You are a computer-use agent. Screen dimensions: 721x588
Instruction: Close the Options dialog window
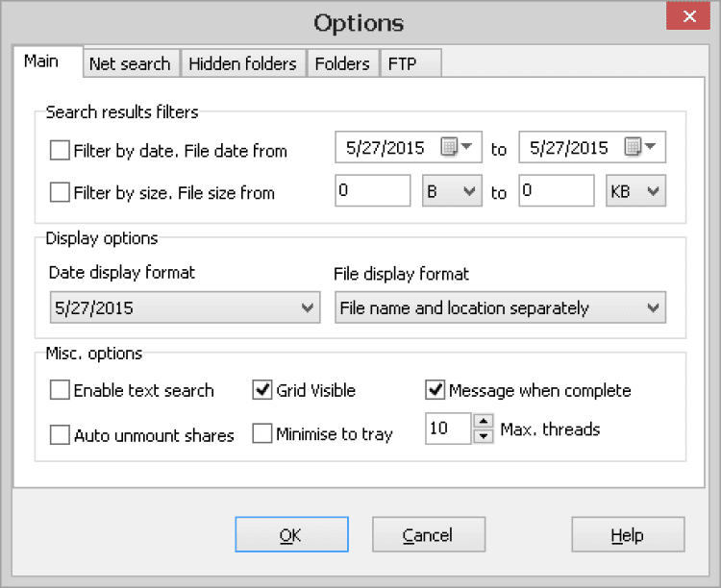688,18
